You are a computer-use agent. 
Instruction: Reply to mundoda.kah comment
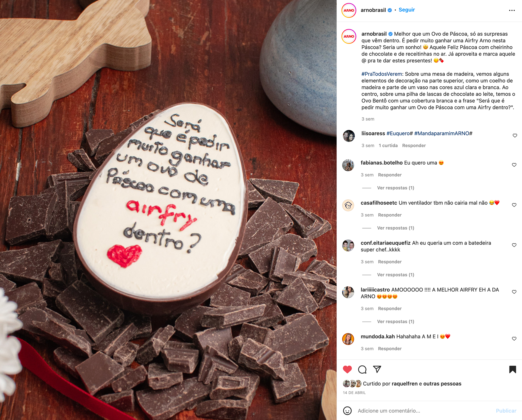point(390,349)
